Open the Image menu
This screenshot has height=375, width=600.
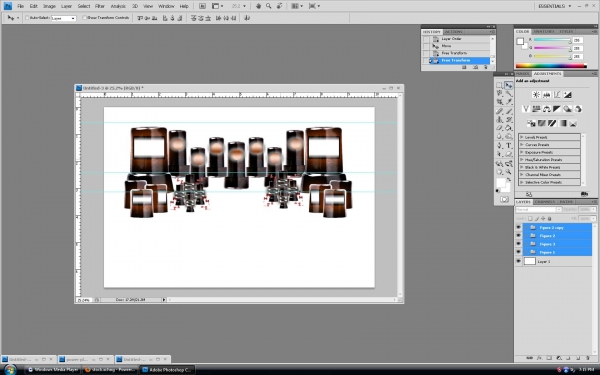pyautogui.click(x=49, y=6)
